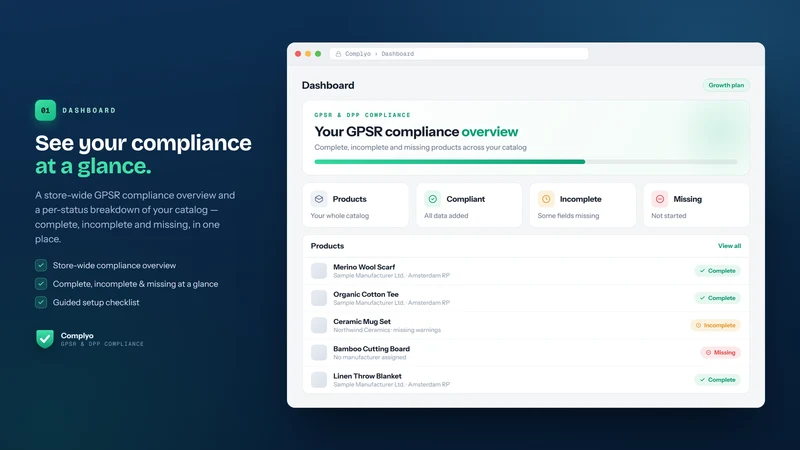
Task: Select the Merino Wool Scarf name
Action: 364,267
